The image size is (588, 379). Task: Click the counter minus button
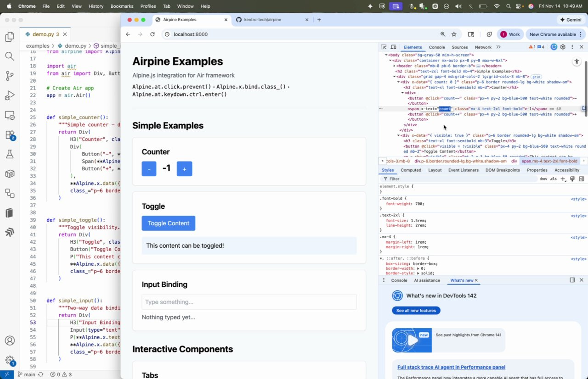(x=149, y=169)
